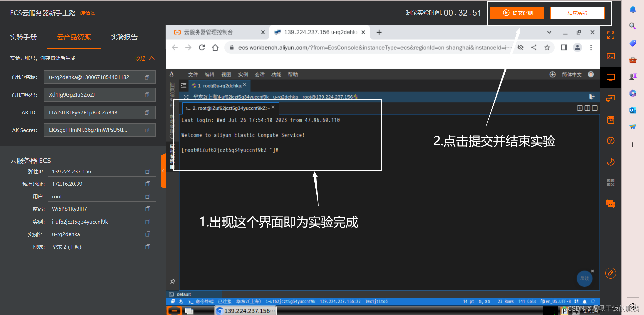Bookmark this page with star icon

(547, 48)
